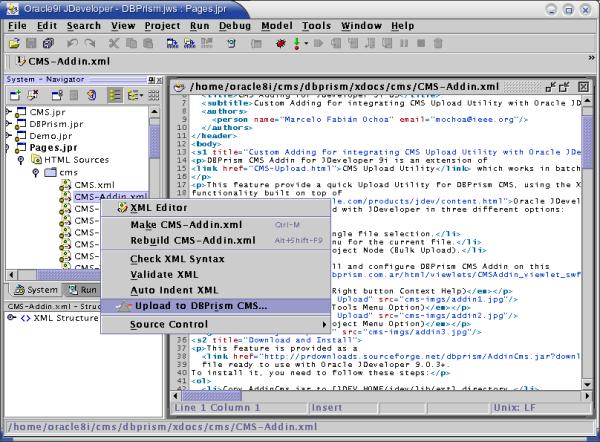Expand the XML Structure node
The height and width of the screenshot is (442, 600).
[11, 318]
